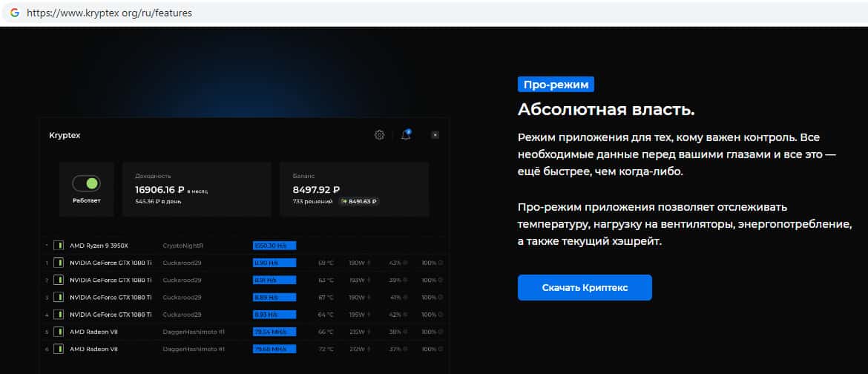
Task: Click the square window button beside the bell
Action: click(x=435, y=134)
